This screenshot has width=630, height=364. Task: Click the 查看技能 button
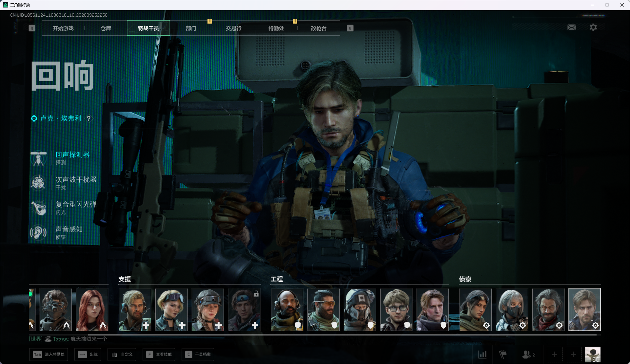[159, 355]
